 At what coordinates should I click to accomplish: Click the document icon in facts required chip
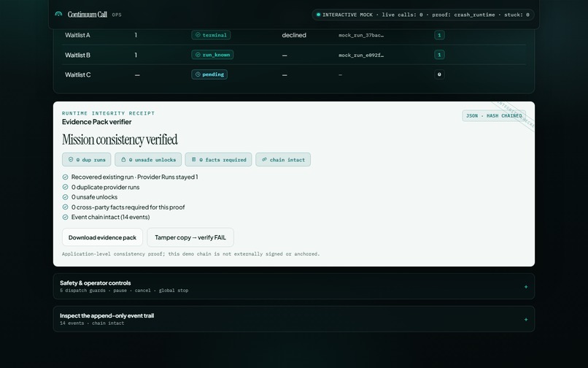click(193, 160)
